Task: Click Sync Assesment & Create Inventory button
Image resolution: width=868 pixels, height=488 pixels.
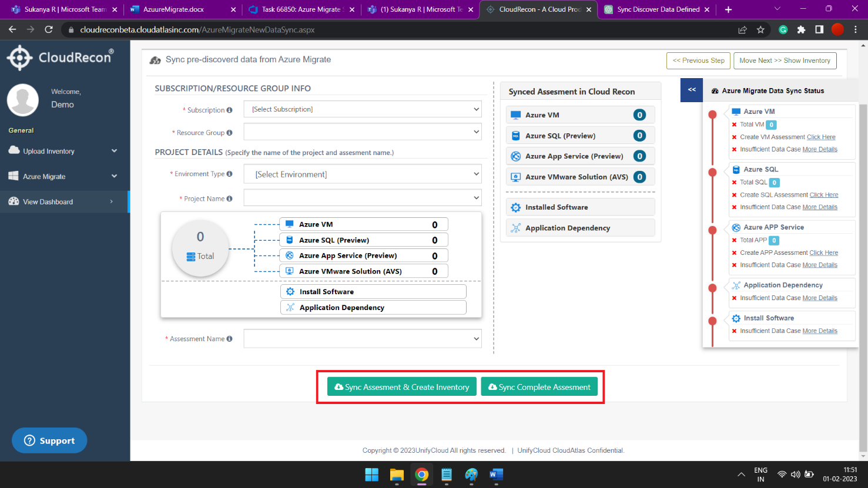Action: point(402,387)
